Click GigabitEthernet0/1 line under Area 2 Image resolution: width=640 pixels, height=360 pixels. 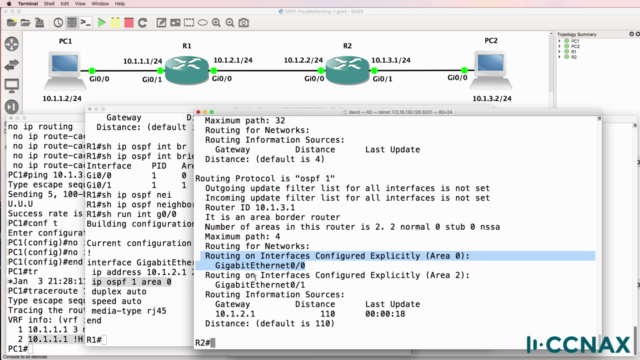[260, 285]
